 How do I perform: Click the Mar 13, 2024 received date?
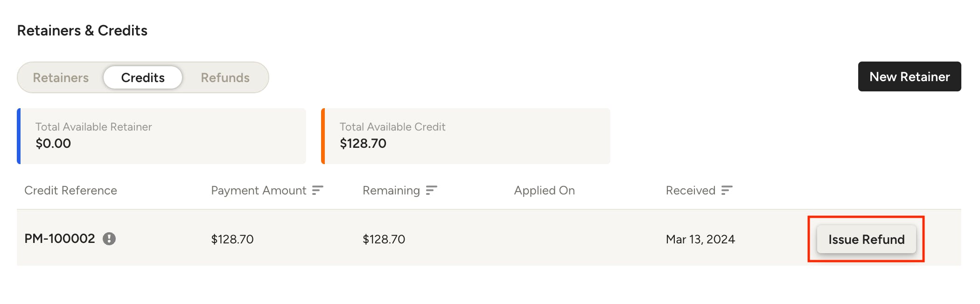pyautogui.click(x=700, y=239)
